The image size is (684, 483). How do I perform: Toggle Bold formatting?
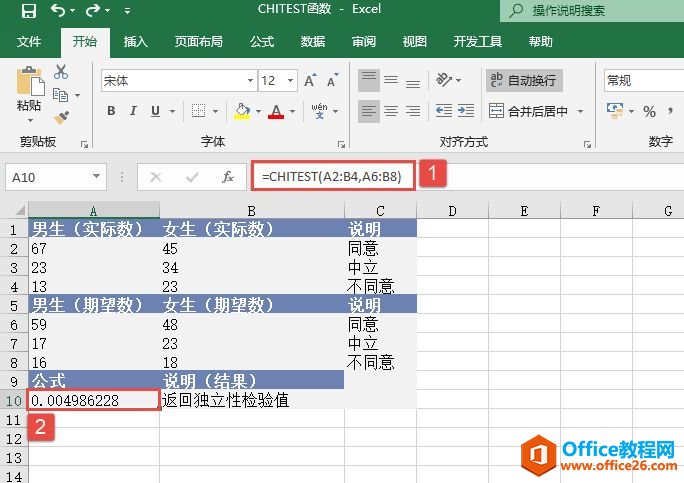(111, 111)
